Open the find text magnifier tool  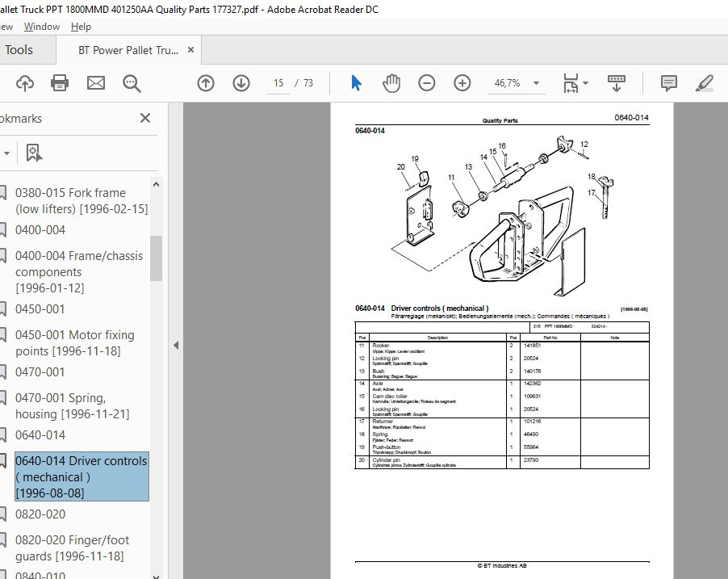pyautogui.click(x=132, y=84)
